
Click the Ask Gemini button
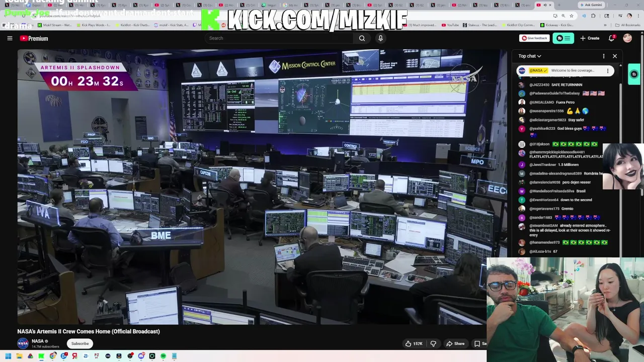(591, 5)
